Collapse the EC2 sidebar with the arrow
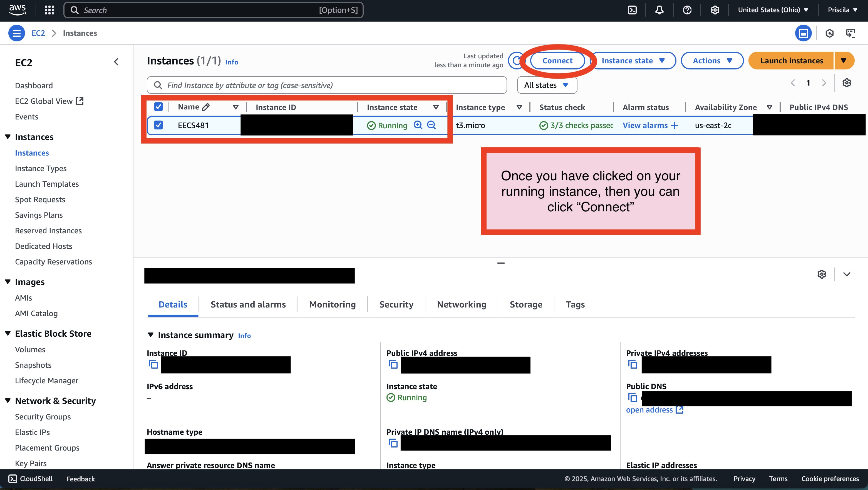The height and width of the screenshot is (490, 868). point(116,62)
